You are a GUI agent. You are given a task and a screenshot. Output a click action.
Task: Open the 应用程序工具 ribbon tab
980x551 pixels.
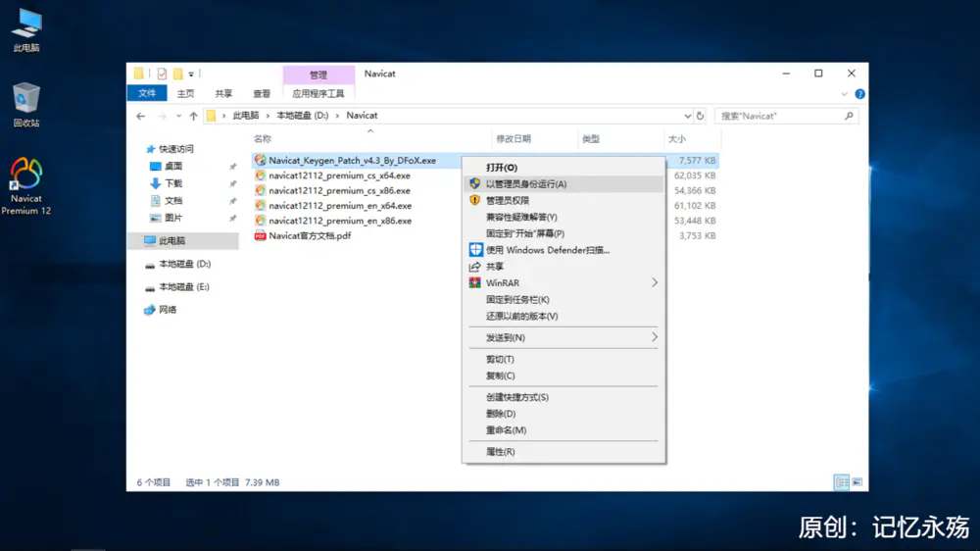(x=318, y=93)
